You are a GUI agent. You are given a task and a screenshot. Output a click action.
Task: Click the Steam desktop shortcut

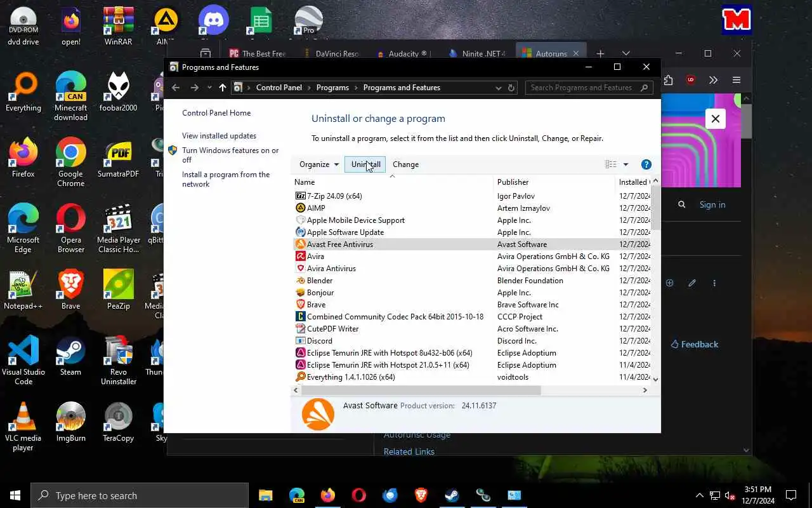click(70, 356)
